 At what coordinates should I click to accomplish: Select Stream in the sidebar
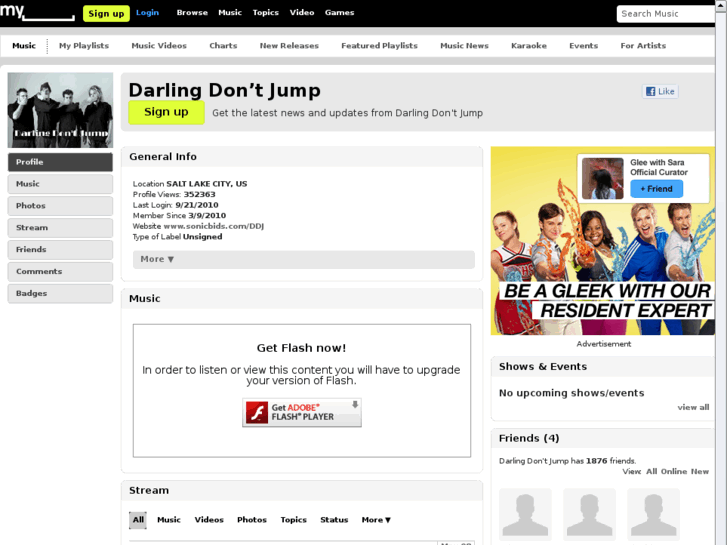(x=60, y=228)
